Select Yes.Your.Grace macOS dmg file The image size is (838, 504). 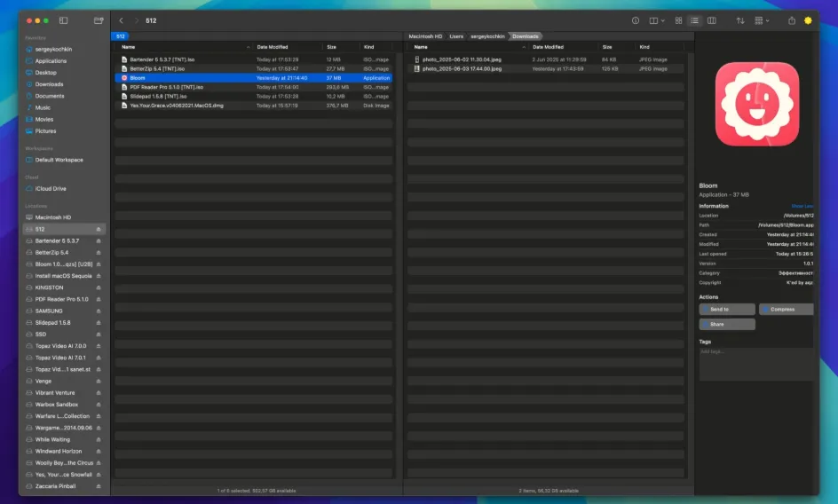(254, 106)
